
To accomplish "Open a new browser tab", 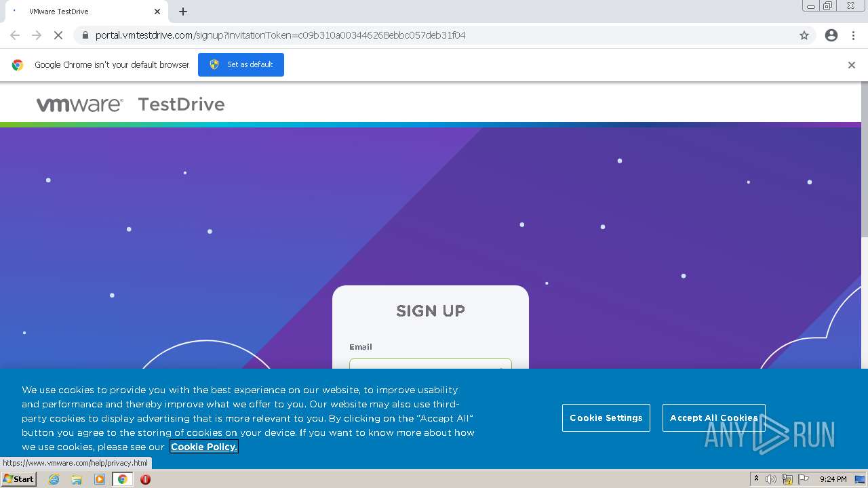I will [183, 12].
